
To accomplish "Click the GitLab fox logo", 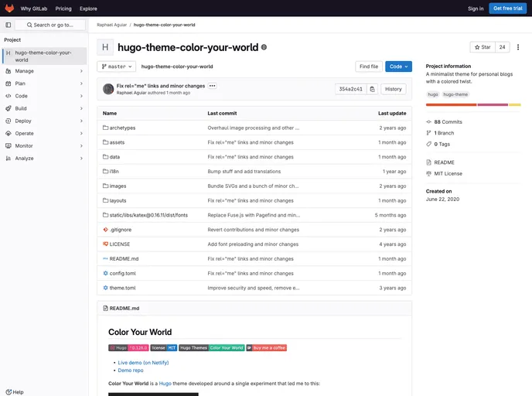I will point(9,9).
